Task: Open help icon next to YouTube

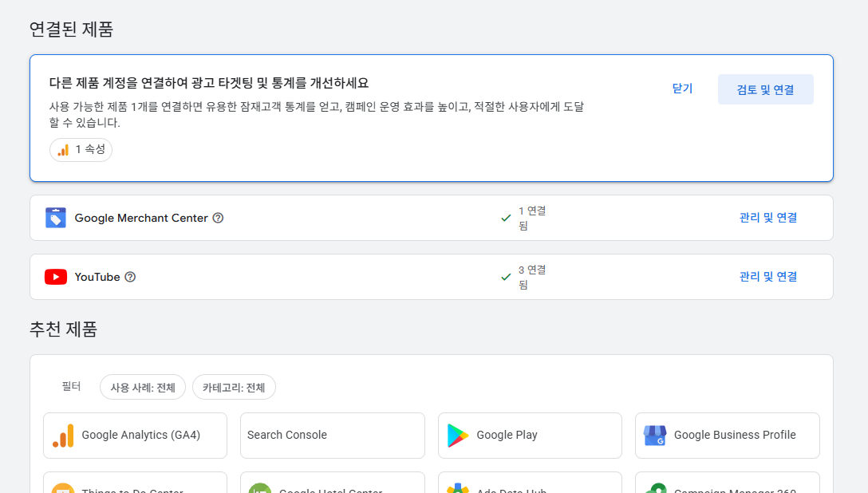Action: (130, 277)
